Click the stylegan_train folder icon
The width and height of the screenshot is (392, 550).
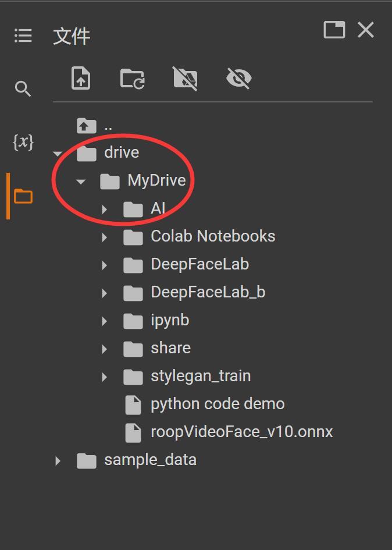[x=133, y=377]
